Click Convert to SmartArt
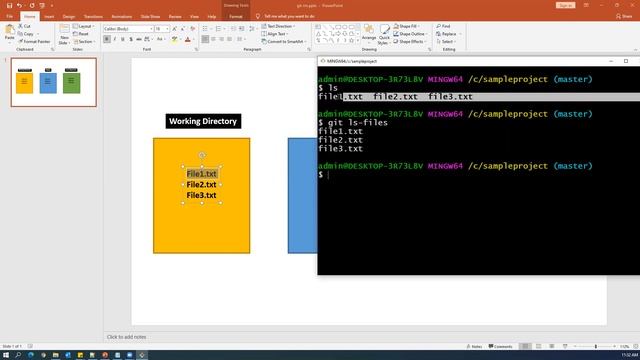Screen dimensions: 640x360 (284, 42)
